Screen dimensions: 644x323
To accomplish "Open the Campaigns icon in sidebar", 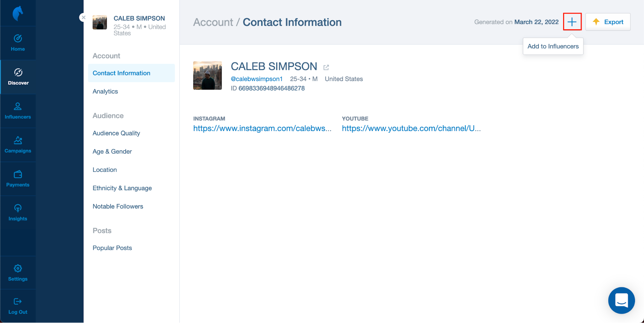I will [18, 140].
